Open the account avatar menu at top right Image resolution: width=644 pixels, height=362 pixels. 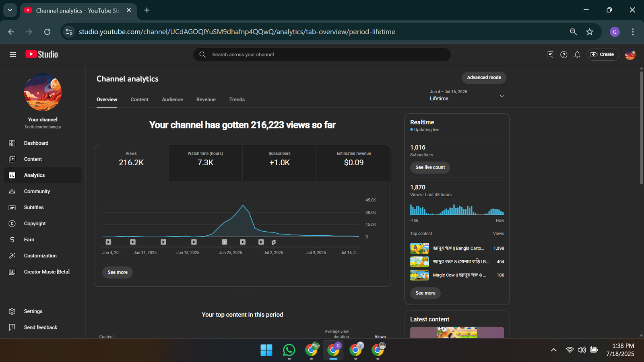tap(630, 54)
